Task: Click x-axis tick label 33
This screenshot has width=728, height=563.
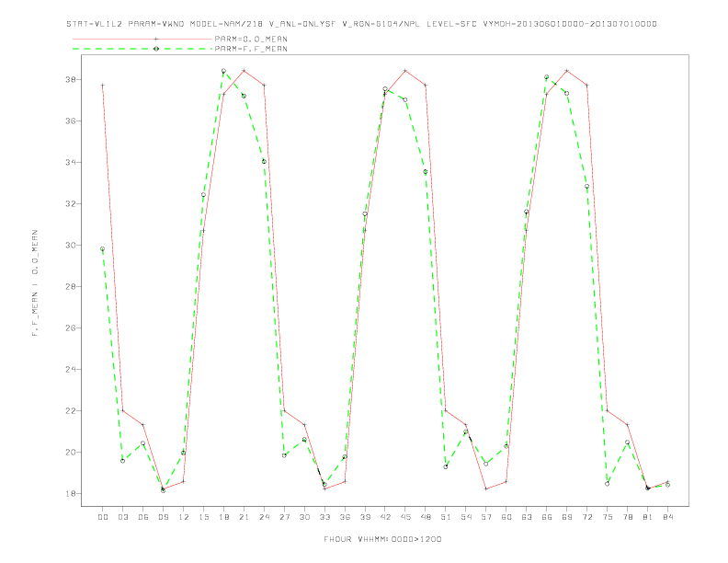Action: point(324,517)
